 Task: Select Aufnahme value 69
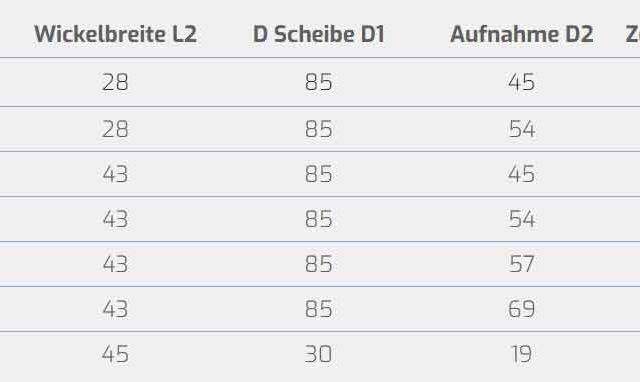[522, 309]
